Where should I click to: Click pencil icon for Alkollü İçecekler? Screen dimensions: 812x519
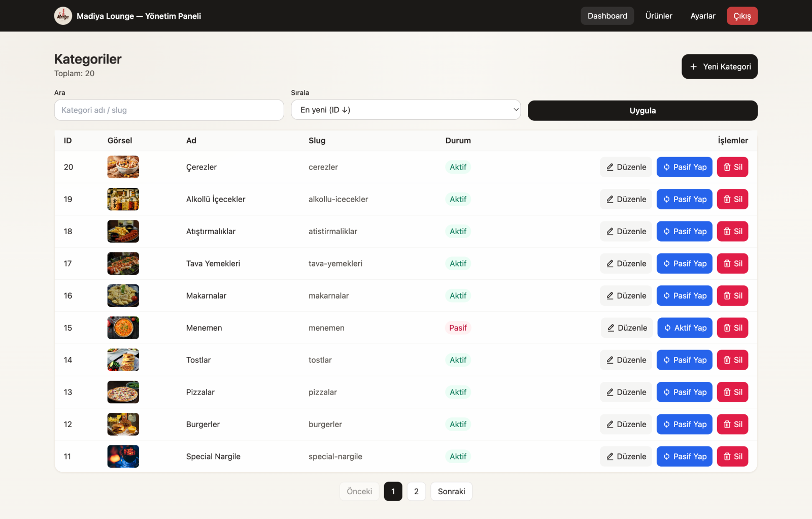pyautogui.click(x=610, y=199)
